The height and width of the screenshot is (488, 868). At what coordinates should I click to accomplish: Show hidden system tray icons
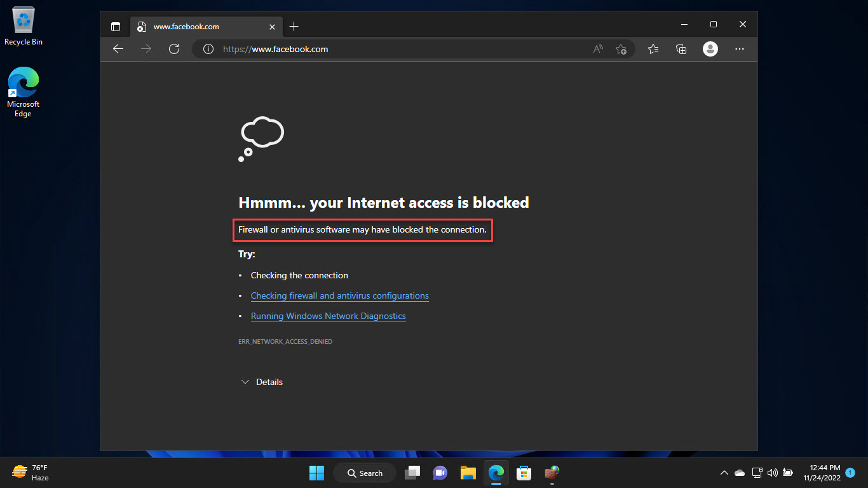tap(724, 473)
